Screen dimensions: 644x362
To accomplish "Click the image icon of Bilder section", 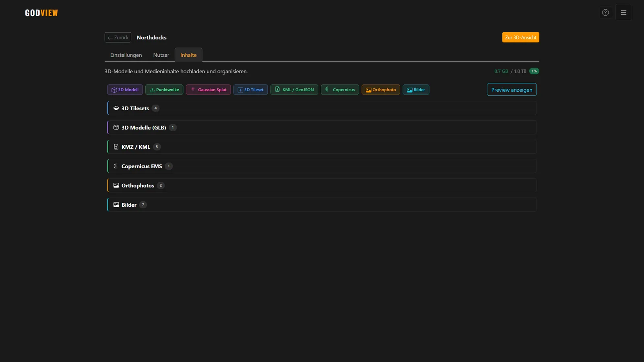I will click(x=116, y=205).
